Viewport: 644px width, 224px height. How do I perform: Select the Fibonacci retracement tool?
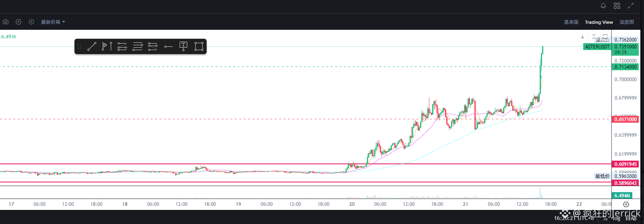(x=122, y=46)
